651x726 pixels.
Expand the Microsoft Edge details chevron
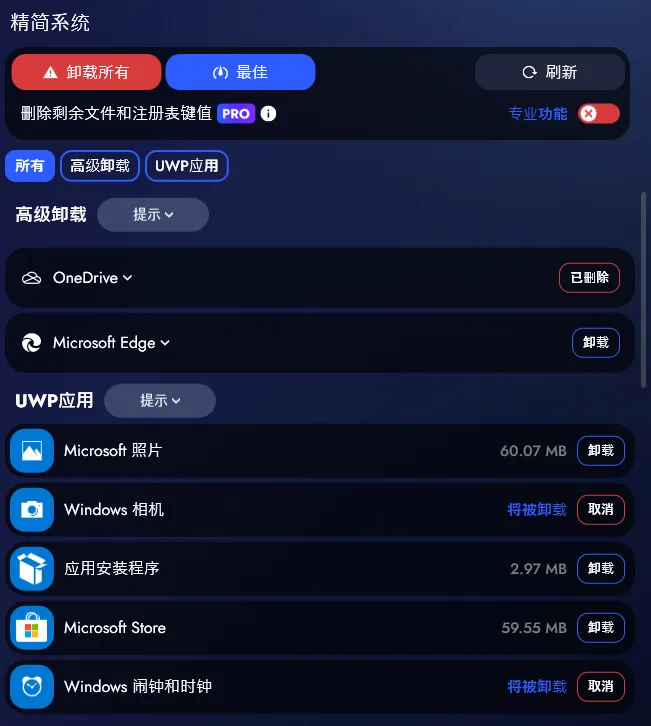165,343
